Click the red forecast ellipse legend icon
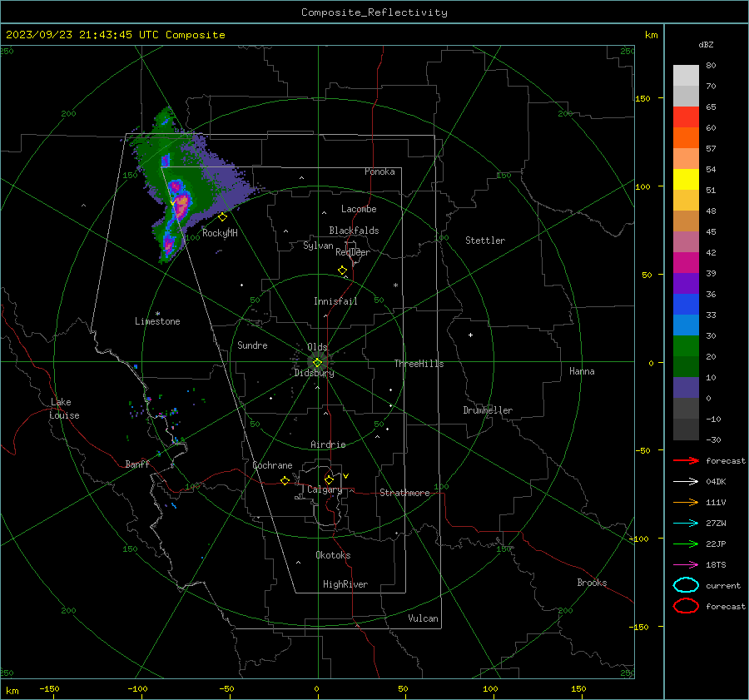 (686, 606)
